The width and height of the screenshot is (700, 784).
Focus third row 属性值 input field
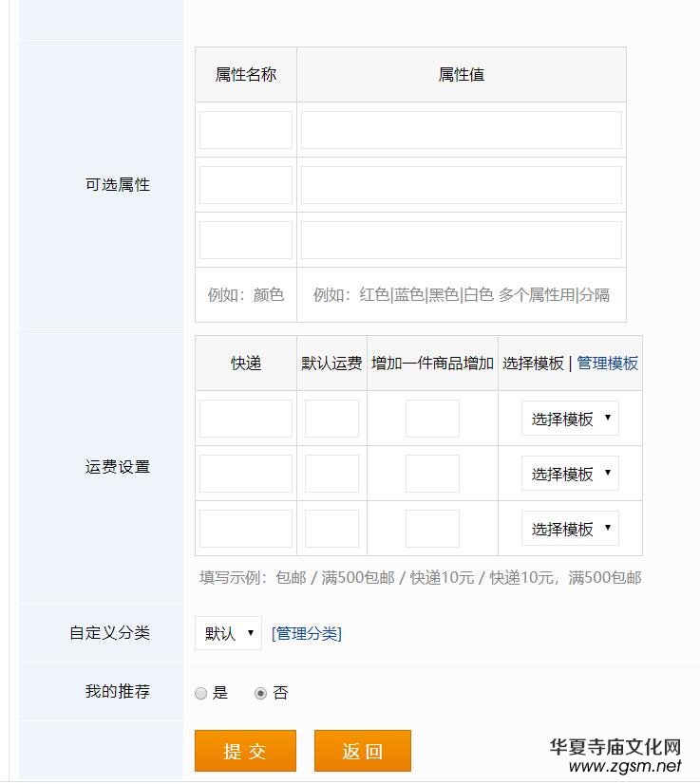pos(462,240)
